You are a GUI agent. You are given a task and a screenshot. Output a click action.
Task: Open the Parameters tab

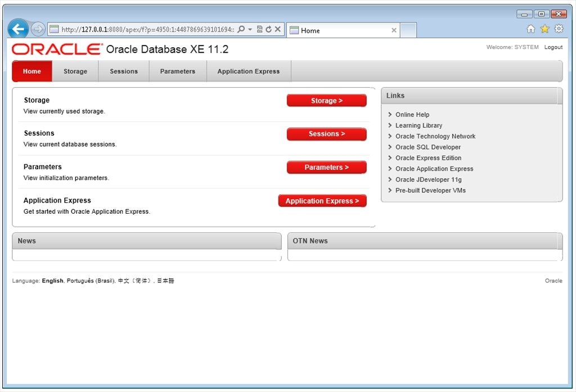pos(178,71)
